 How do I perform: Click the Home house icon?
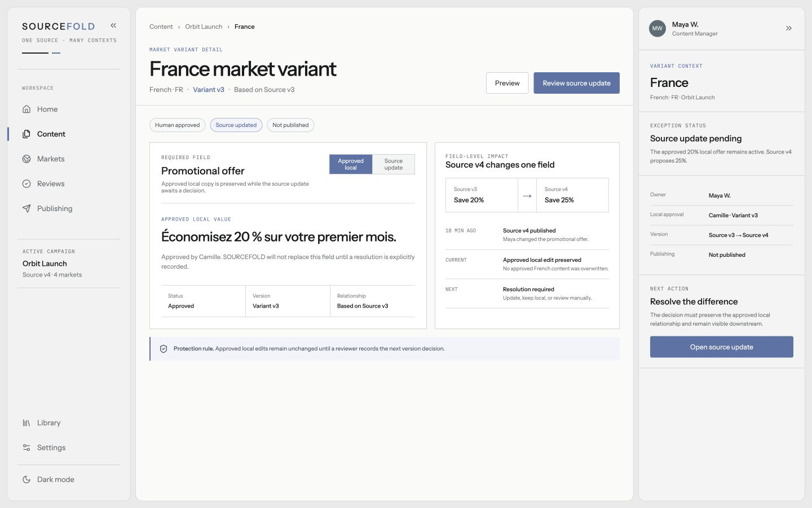coord(27,109)
